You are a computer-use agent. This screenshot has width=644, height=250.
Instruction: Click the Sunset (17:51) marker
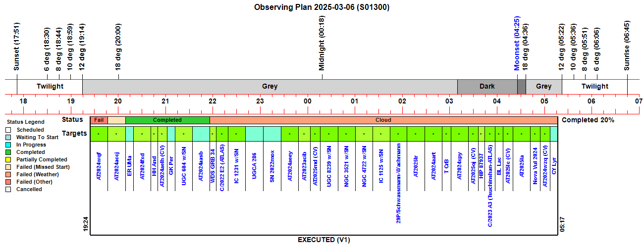tap(16, 47)
